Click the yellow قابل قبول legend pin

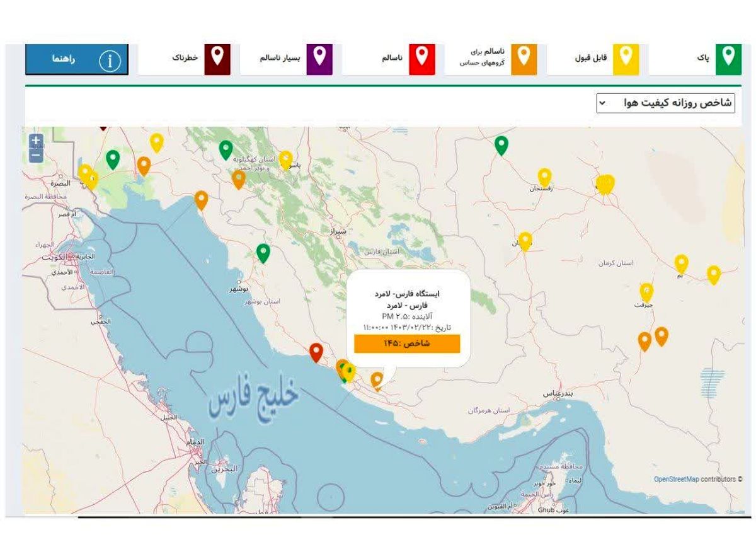pyautogui.click(x=626, y=59)
